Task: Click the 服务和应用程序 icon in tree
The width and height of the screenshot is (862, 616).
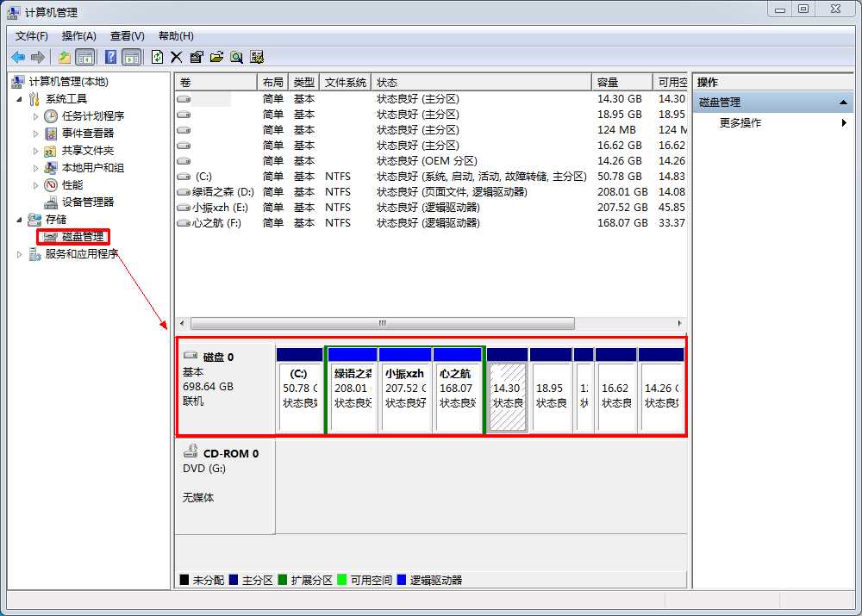Action: tap(34, 254)
